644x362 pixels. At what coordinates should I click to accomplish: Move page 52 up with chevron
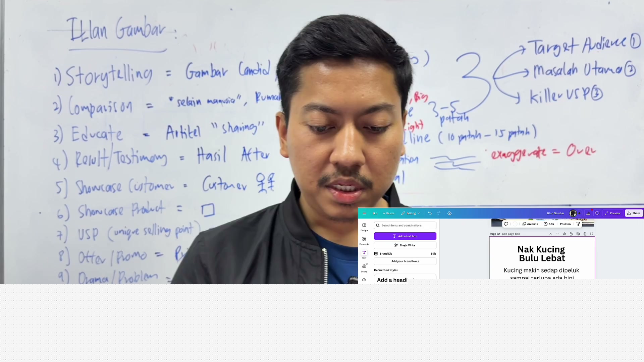[550, 234]
